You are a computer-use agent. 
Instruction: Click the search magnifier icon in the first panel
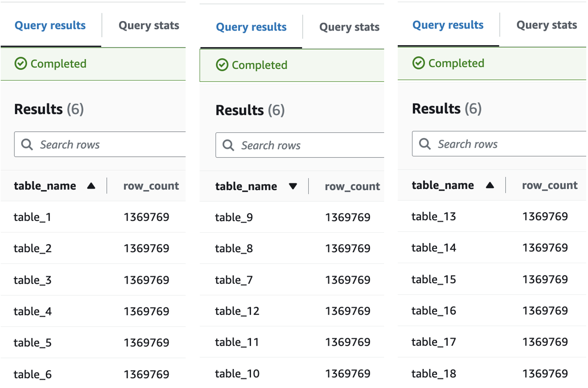point(27,144)
